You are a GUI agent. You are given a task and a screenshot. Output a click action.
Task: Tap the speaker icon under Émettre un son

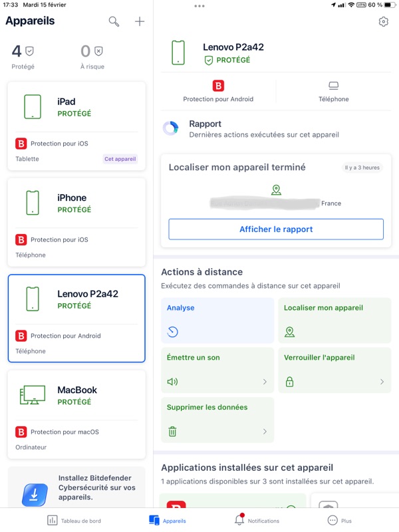[173, 382]
